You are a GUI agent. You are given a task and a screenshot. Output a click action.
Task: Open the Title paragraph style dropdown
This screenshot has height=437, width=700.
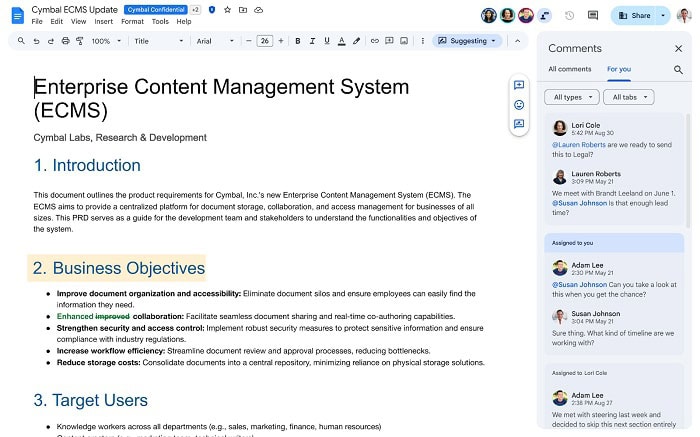[x=158, y=41]
